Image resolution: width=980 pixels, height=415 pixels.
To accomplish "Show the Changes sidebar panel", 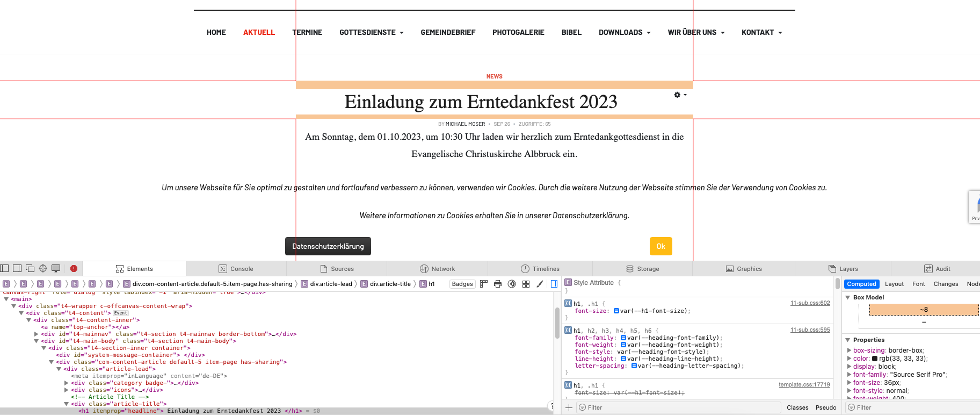I will point(946,284).
